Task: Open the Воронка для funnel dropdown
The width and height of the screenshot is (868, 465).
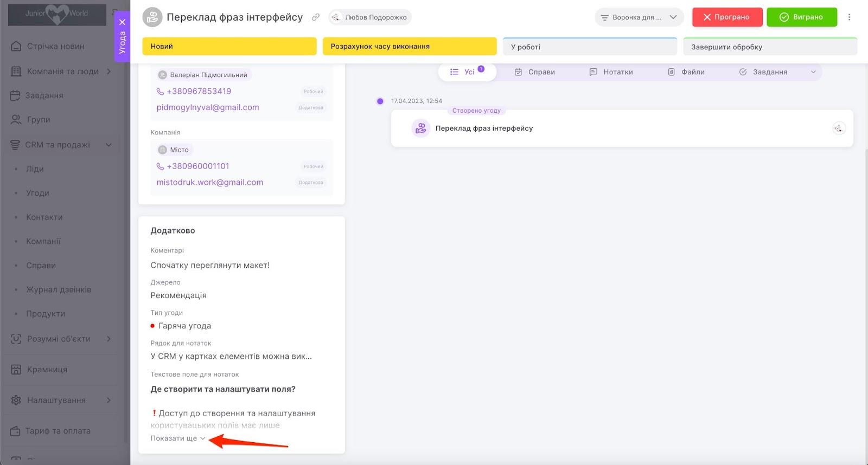Action: click(x=639, y=17)
